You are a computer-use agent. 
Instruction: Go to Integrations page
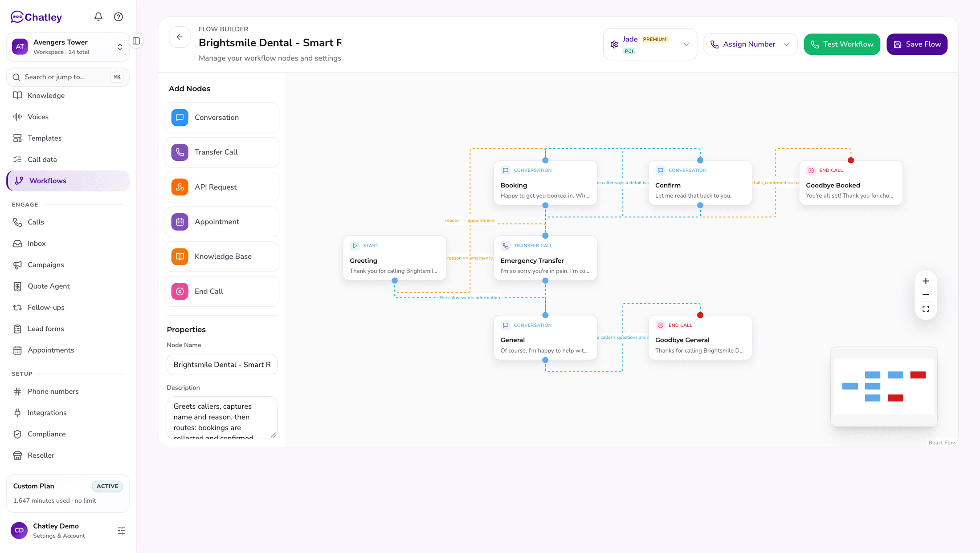(68, 413)
